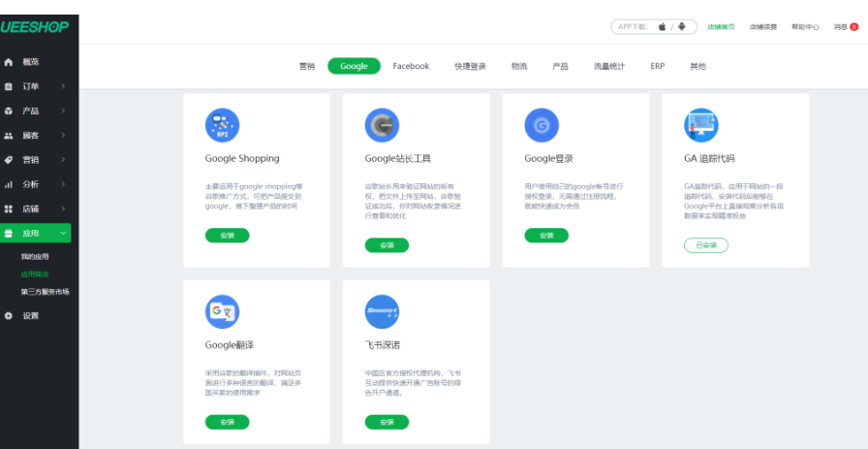This screenshot has height=449, width=868.
Task: Click the clipboard icon beside 订单
Action: click(9, 86)
